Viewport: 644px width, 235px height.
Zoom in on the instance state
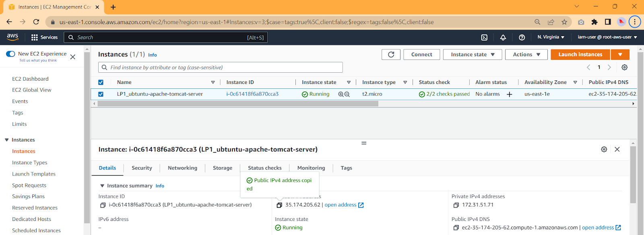pos(341,94)
